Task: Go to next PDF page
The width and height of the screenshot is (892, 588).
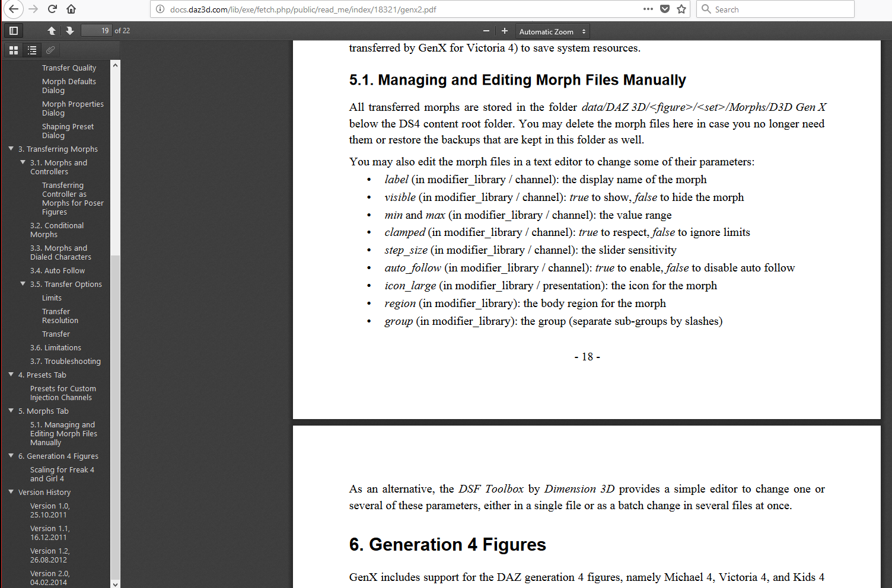Action: pyautogui.click(x=69, y=31)
